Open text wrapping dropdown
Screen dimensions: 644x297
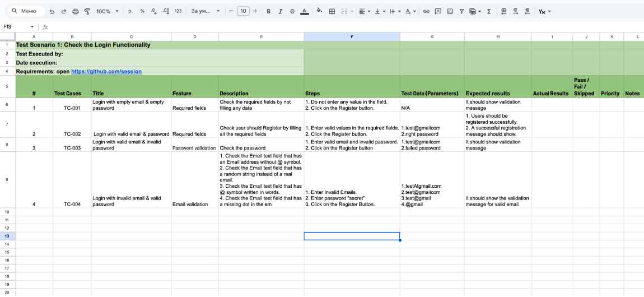click(395, 12)
